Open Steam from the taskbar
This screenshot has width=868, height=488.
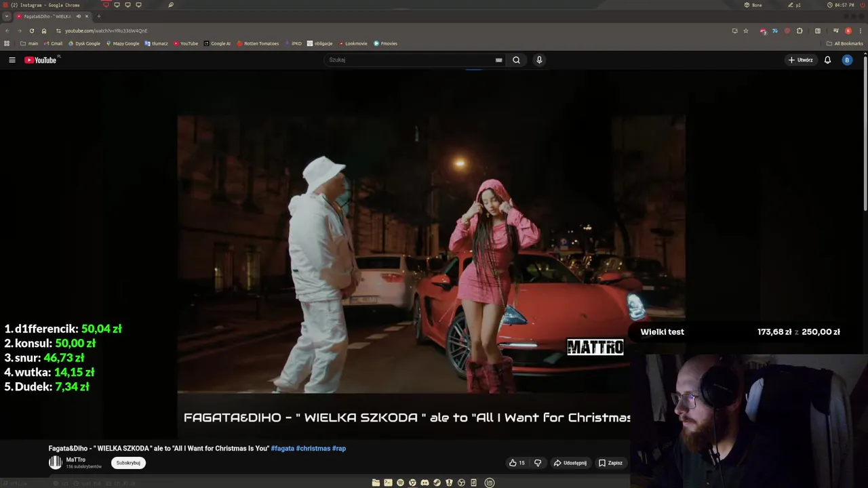click(437, 483)
